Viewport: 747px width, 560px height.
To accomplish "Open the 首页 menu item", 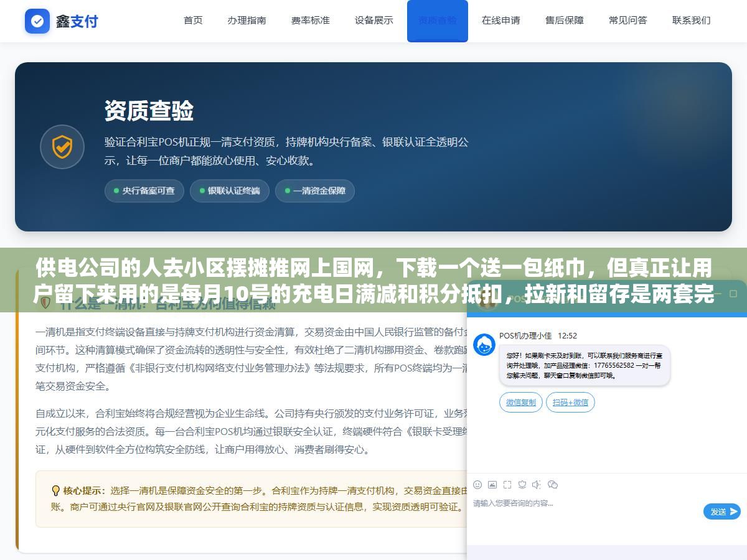I will click(x=193, y=20).
